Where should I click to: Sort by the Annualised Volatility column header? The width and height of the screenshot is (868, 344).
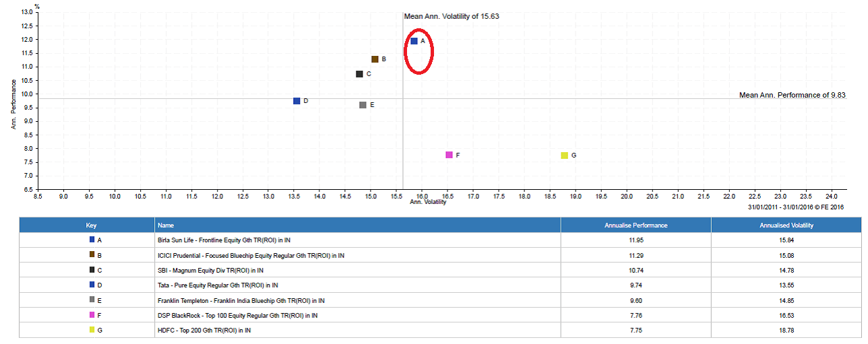(786, 226)
